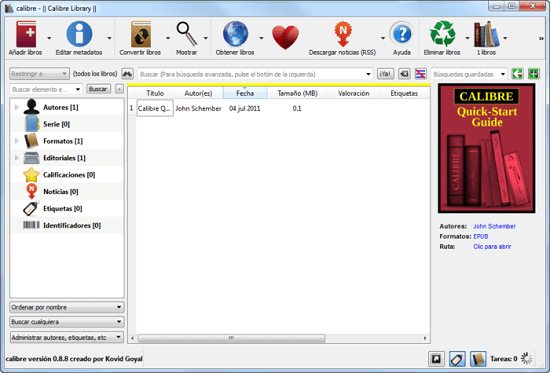
Task: Open Descargar noticias (RSS) icon
Action: click(x=343, y=34)
